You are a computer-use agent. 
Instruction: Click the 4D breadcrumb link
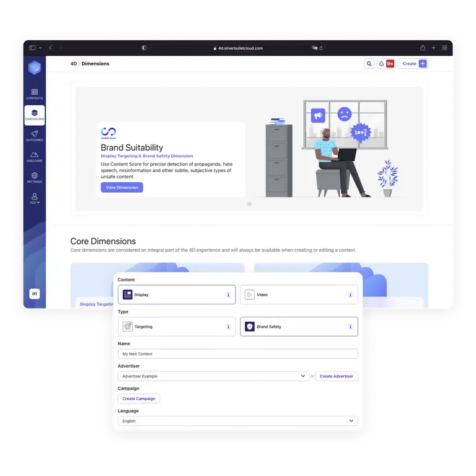[x=74, y=64]
